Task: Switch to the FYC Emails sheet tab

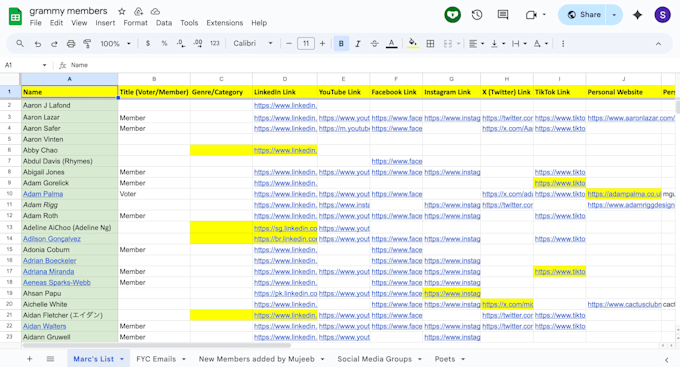Action: [x=156, y=359]
